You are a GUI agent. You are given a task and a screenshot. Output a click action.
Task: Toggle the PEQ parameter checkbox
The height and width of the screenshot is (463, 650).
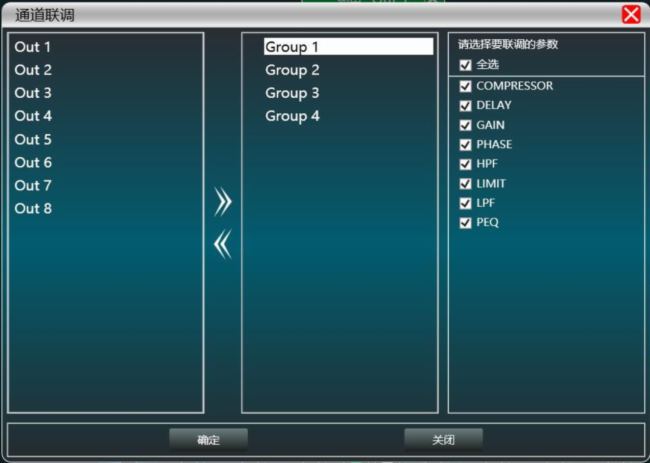pos(465,223)
